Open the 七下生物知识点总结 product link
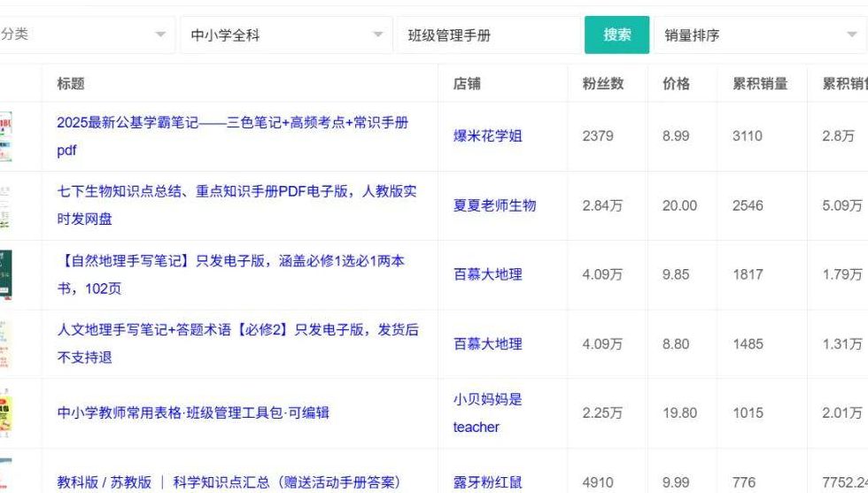The height and width of the screenshot is (493, 868). pyautogui.click(x=236, y=192)
